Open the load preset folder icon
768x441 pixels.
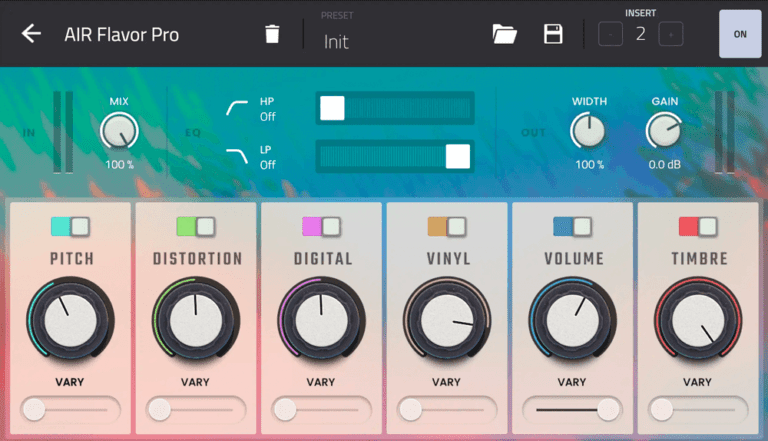505,34
